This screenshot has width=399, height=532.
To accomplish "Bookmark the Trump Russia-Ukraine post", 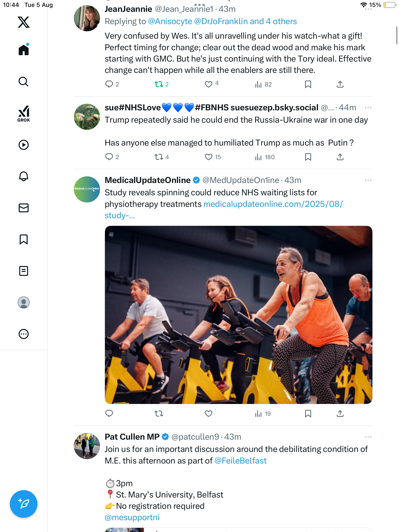I will click(308, 157).
